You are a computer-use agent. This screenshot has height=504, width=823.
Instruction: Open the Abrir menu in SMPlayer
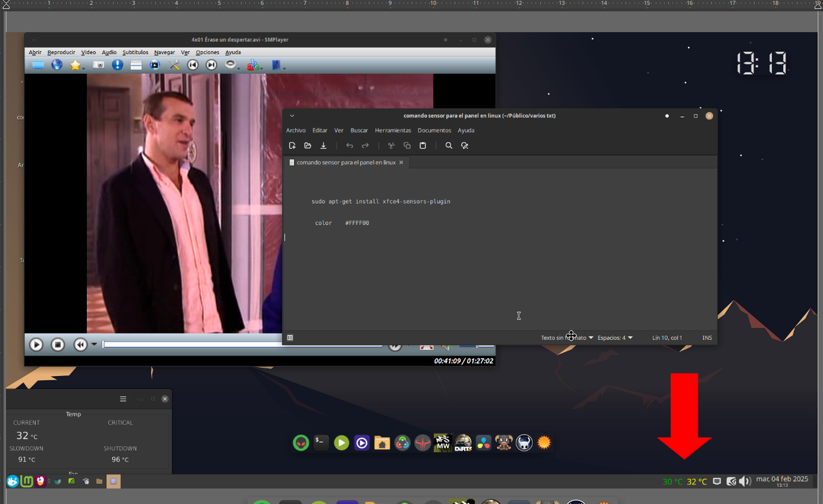[x=35, y=52]
